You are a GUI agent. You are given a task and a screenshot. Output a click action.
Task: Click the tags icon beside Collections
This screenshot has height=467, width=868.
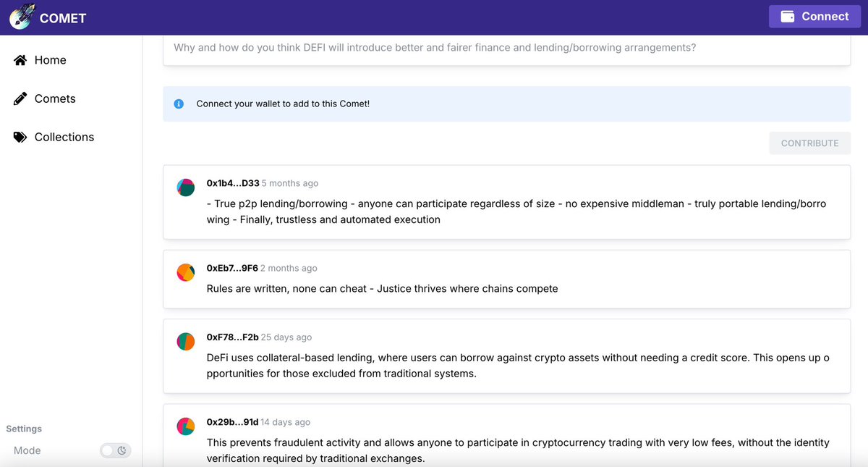pos(20,137)
